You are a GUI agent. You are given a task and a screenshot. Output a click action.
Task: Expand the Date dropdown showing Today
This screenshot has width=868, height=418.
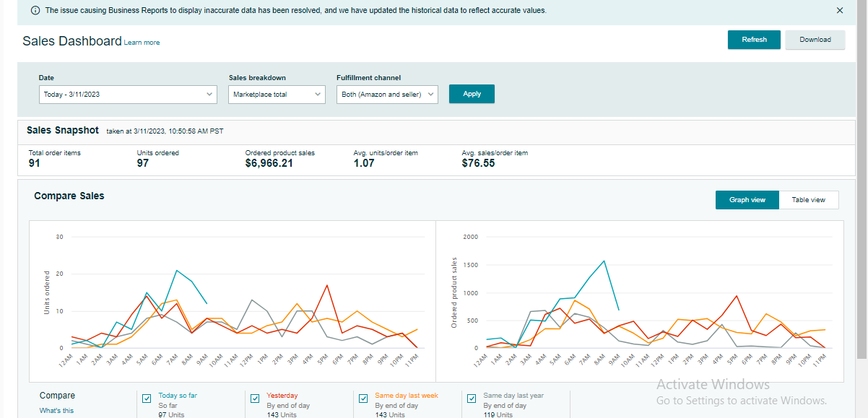pyautogui.click(x=128, y=95)
